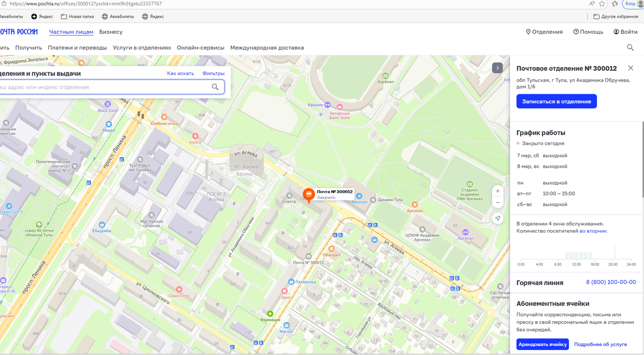Click the Медея clothing marker on the map
Screen dimensions: 644x355
pos(108,123)
